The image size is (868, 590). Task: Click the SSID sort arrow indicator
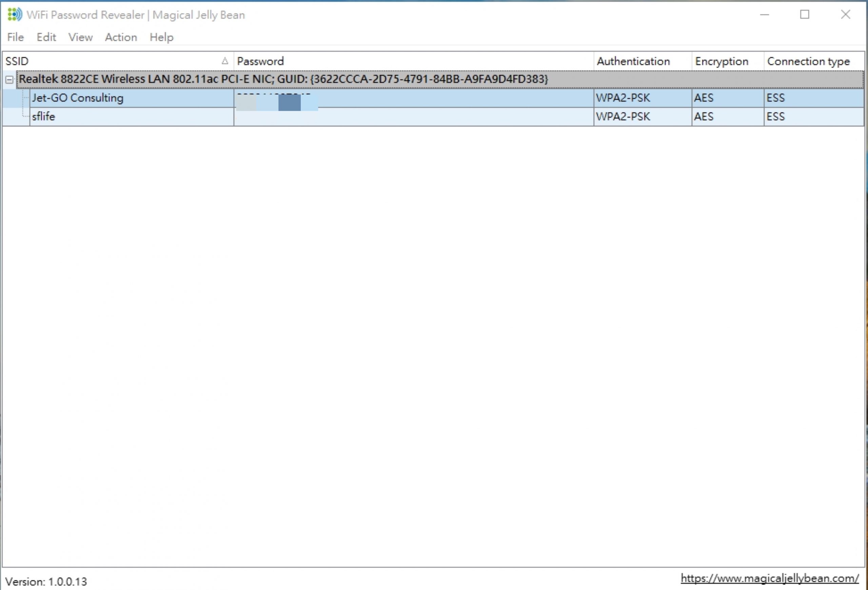pos(224,61)
